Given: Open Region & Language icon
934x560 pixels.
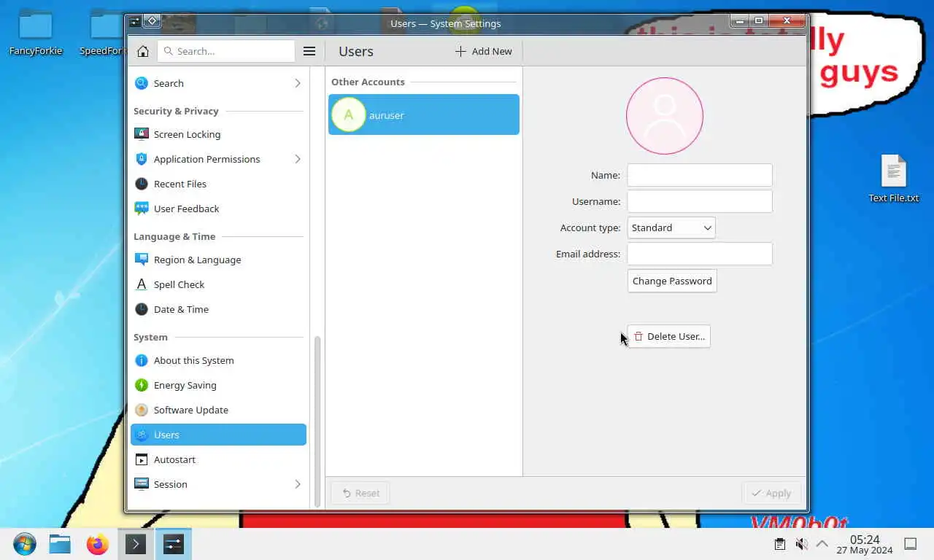Looking at the screenshot, I should pos(142,260).
